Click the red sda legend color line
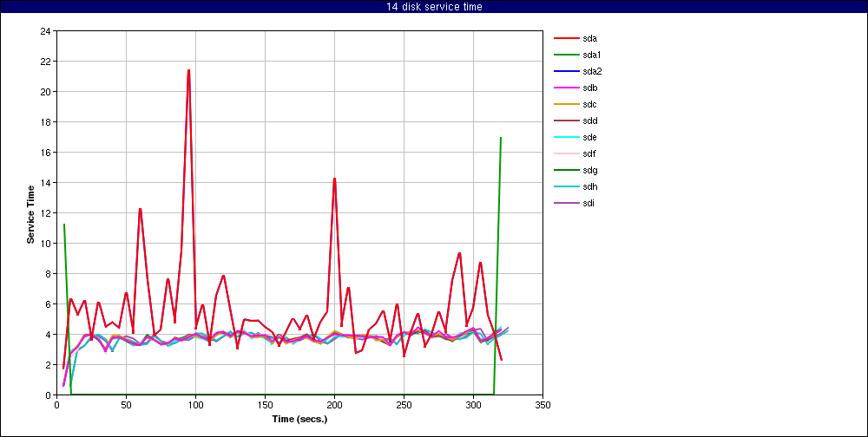868x437 pixels. point(566,39)
